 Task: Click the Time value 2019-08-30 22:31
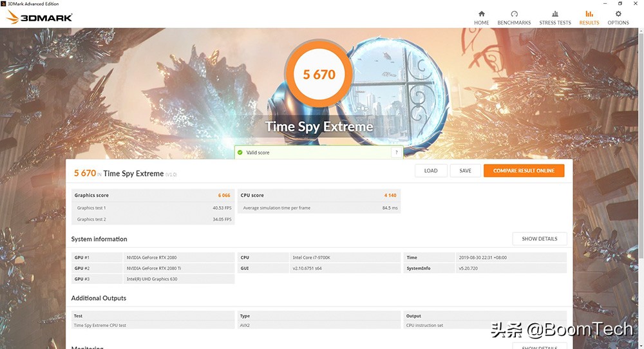point(482,258)
